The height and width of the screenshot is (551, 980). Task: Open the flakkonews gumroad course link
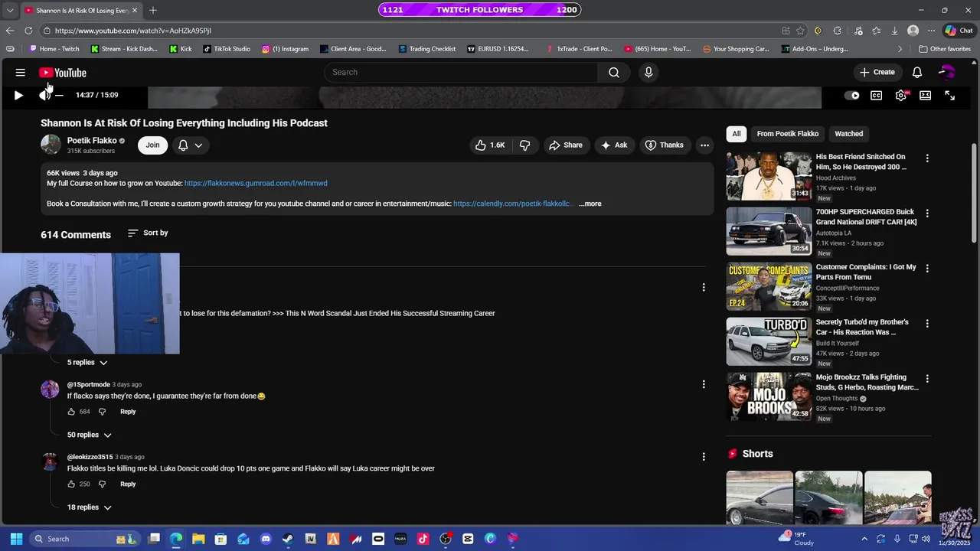click(x=256, y=184)
